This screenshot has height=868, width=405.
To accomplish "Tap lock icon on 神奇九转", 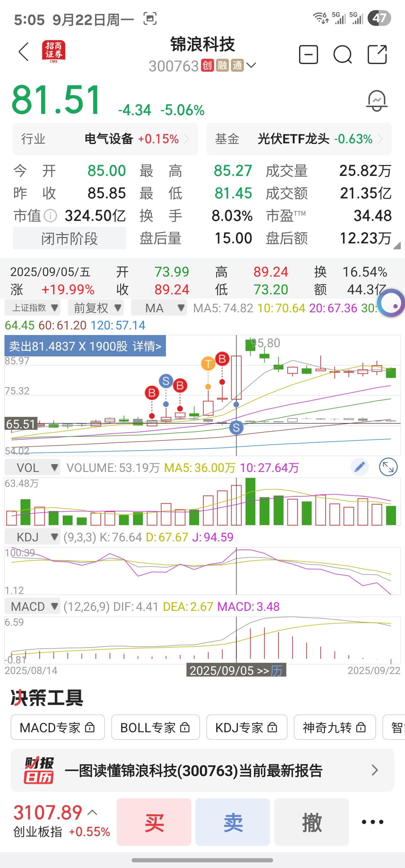I will click(361, 727).
